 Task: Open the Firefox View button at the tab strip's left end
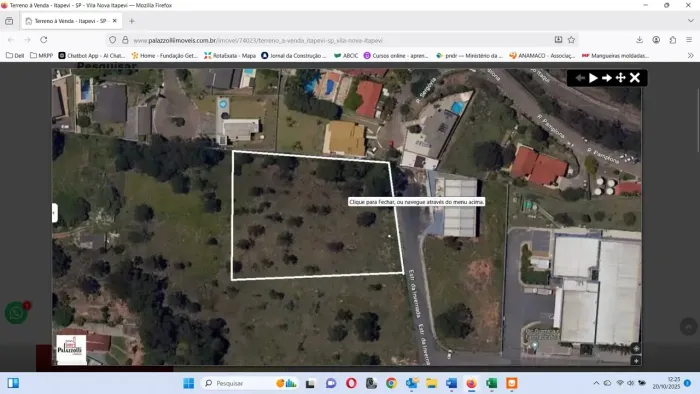[9, 21]
